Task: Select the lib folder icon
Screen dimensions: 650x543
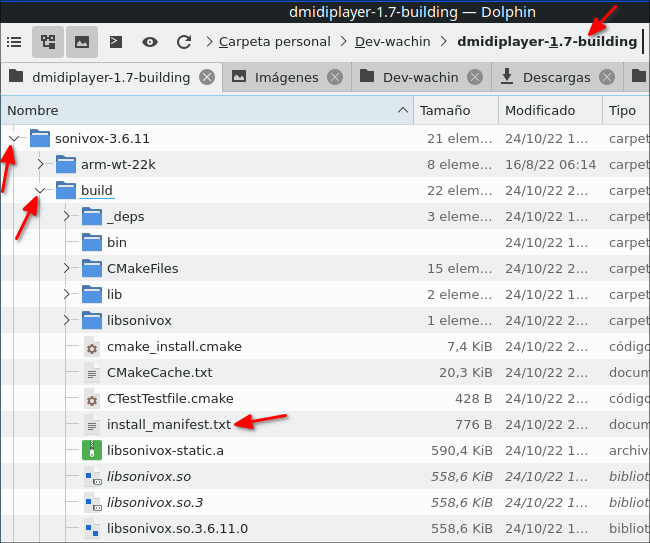Action: [x=92, y=294]
